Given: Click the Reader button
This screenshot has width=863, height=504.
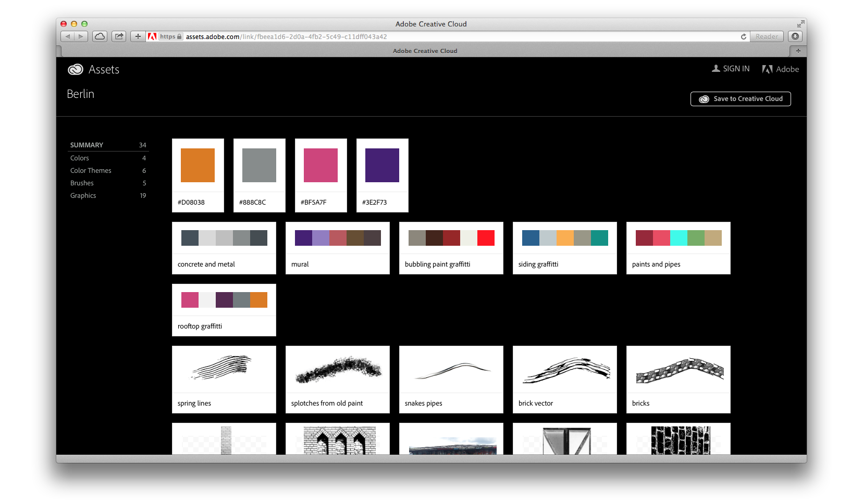Looking at the screenshot, I should (767, 36).
